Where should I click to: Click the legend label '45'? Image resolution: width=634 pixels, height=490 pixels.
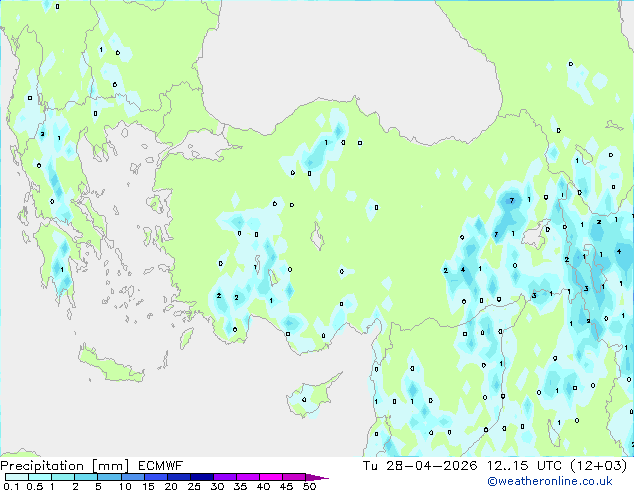286,486
